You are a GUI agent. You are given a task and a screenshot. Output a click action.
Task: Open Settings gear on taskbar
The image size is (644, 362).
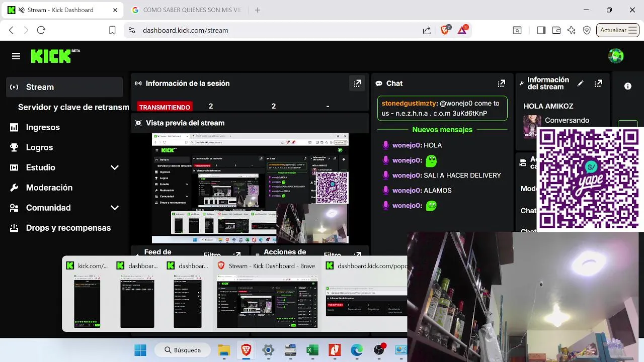click(268, 350)
